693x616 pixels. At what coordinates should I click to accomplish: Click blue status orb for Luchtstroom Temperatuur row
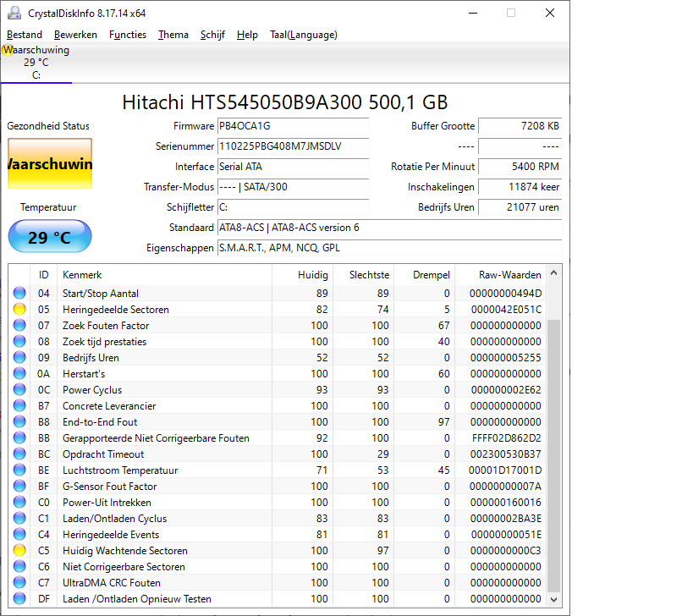(19, 470)
